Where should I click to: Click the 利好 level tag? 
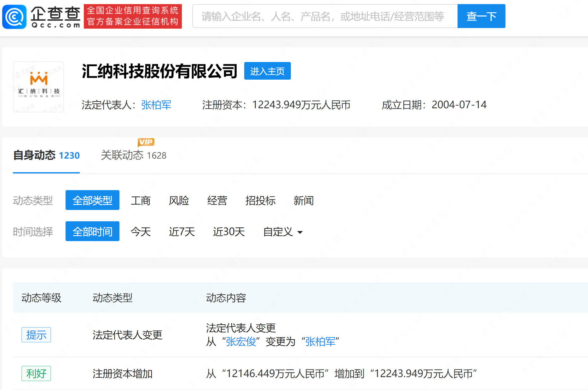(x=36, y=374)
